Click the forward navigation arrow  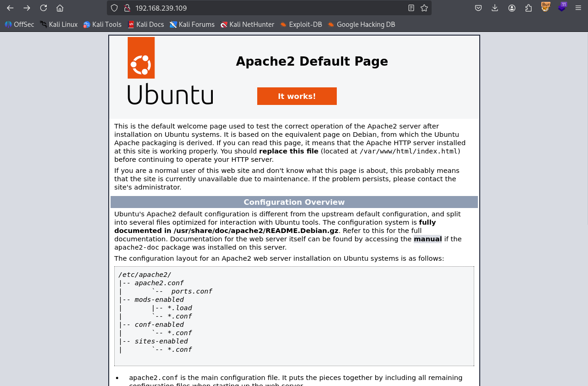27,8
